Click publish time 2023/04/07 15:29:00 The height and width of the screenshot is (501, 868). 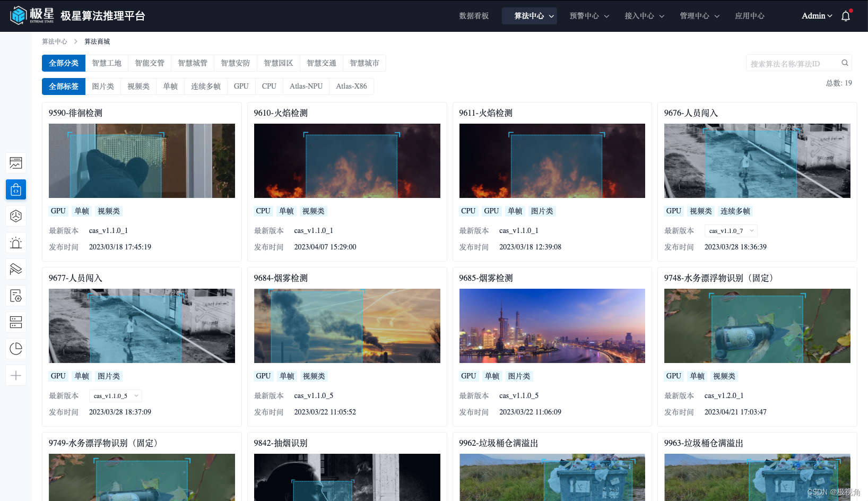(325, 247)
